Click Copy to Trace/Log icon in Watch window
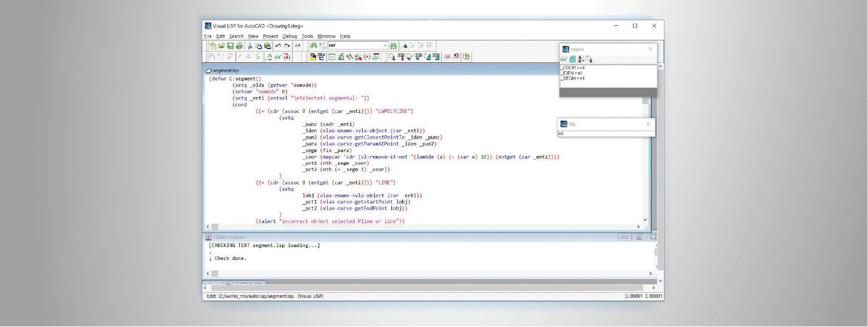This screenshot has width=868, height=327. click(x=589, y=59)
